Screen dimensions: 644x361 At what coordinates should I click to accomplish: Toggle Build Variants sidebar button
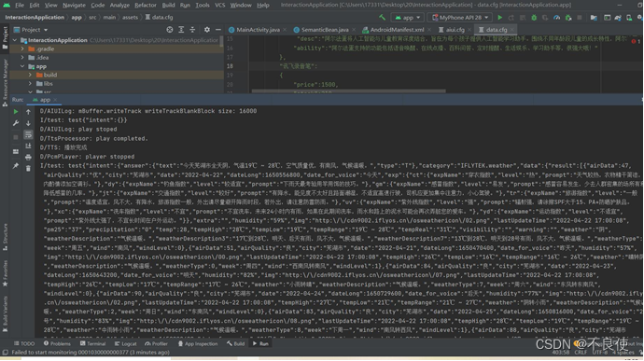coord(5,313)
